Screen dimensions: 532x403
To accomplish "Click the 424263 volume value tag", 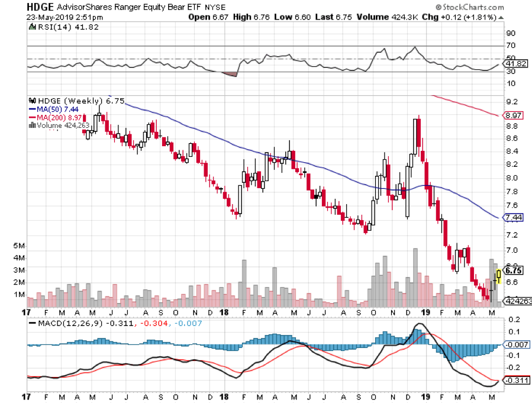I will 518,301.
